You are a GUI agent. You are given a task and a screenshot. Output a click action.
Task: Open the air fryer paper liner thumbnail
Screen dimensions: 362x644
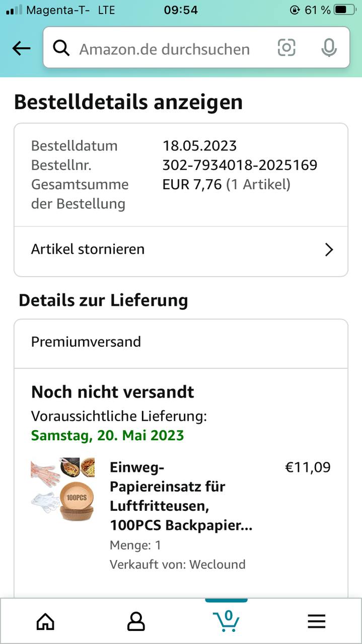coord(63,489)
